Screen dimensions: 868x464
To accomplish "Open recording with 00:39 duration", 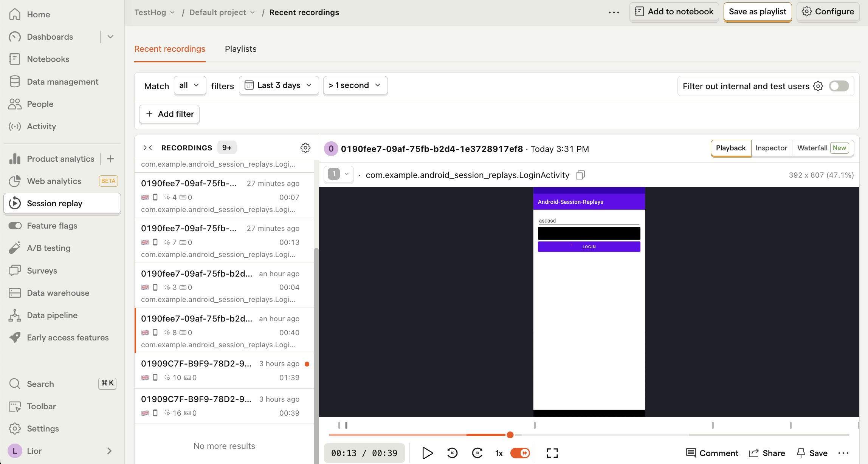I will point(225,406).
